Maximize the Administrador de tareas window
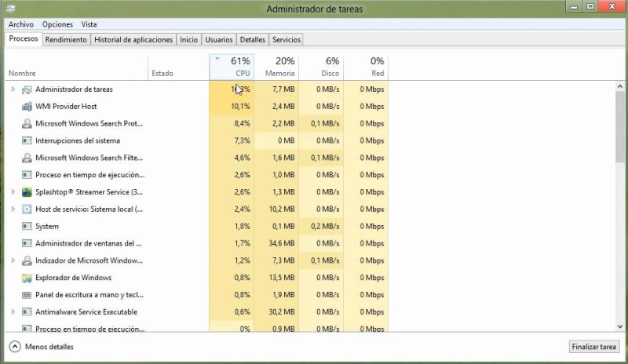 coord(590,6)
